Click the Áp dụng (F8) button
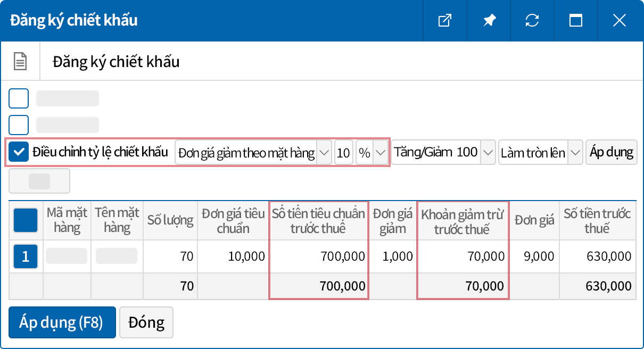Screen dimensions: 644x349 tap(62, 322)
